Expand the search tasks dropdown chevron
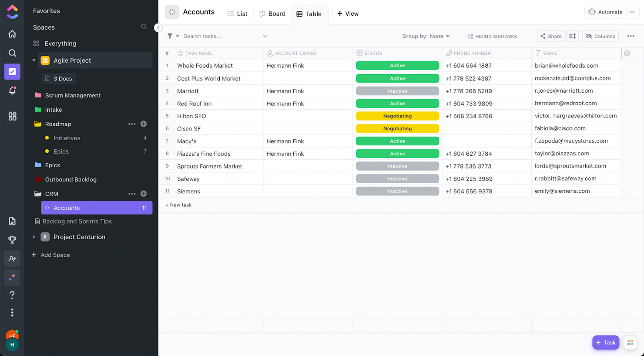The height and width of the screenshot is (356, 644). [265, 36]
